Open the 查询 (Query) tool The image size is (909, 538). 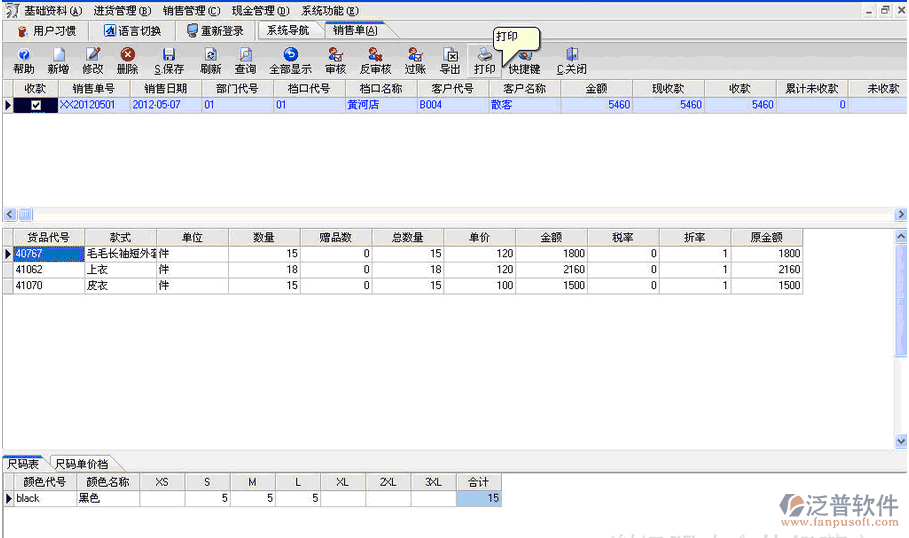[245, 61]
